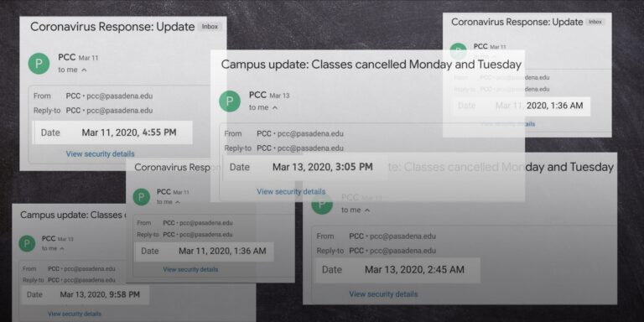The height and width of the screenshot is (322, 644).
Task: Click PCC avatar on Mar 13, 3:05 PM email
Action: (x=230, y=101)
